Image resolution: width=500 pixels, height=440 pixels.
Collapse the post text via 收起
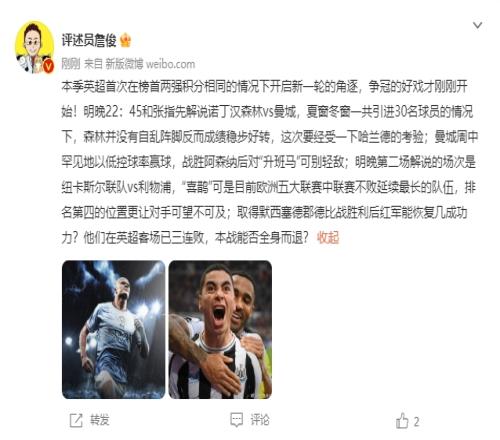click(x=328, y=238)
